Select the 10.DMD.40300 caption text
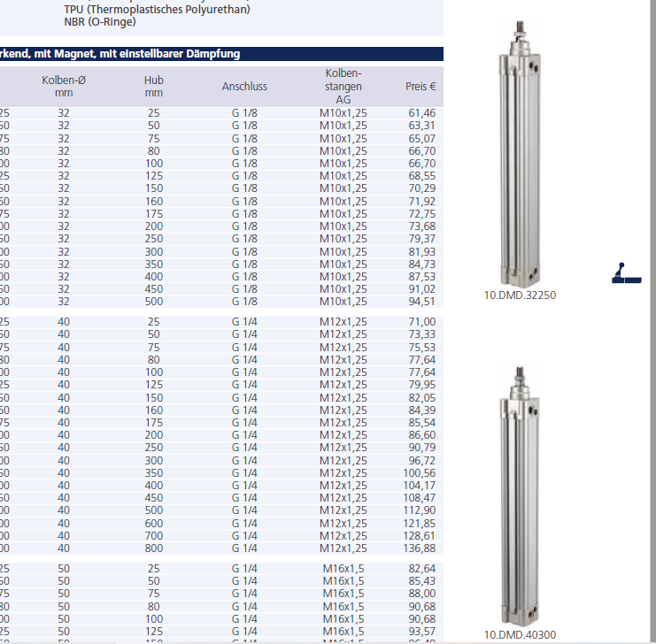 point(520,635)
